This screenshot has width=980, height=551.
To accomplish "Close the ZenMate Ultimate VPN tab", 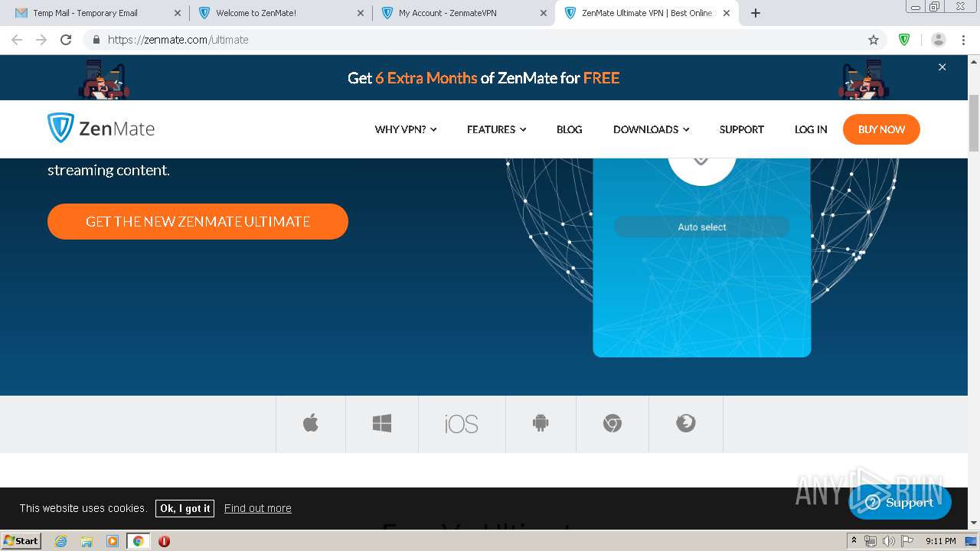I will [727, 13].
